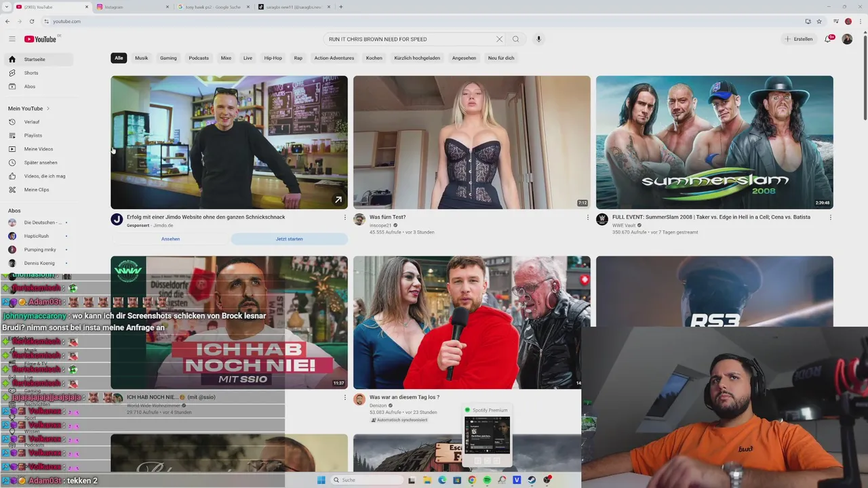Open the Windows Start menu

pyautogui.click(x=321, y=480)
